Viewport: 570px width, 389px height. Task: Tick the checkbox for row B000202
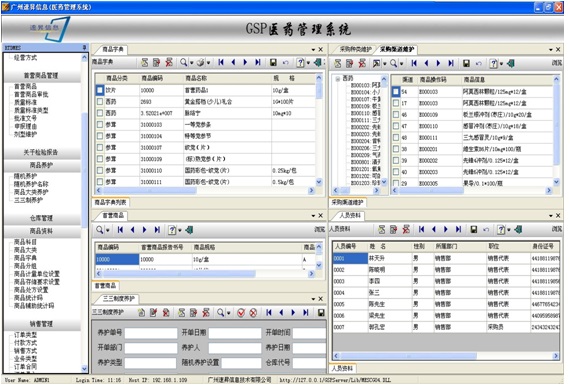click(x=396, y=160)
